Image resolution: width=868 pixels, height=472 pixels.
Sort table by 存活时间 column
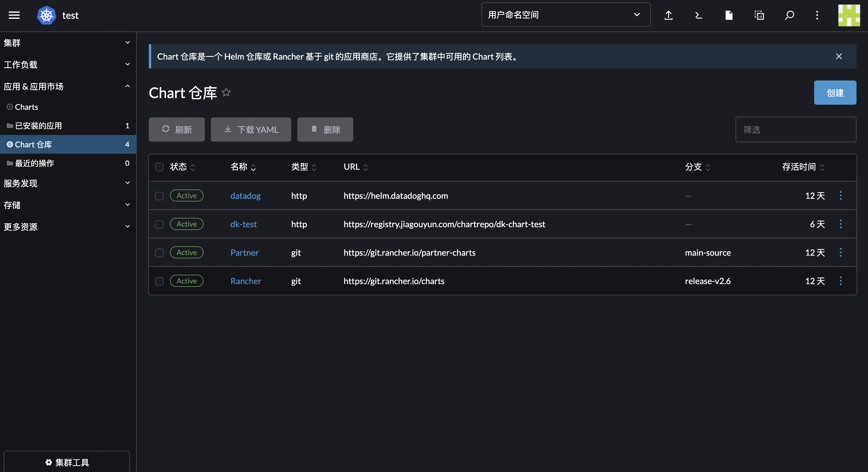click(x=804, y=167)
